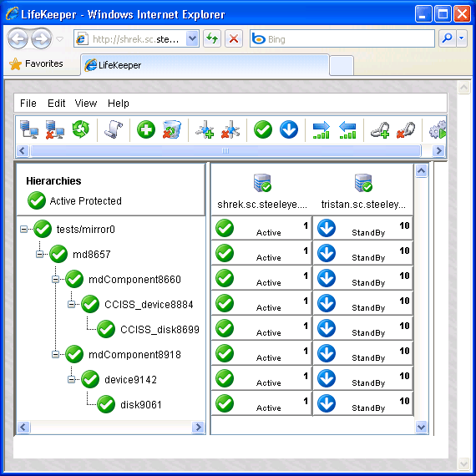Screen dimensions: 476x476
Task: Click the Create Dependency chain-plus icon
Action: [380, 130]
